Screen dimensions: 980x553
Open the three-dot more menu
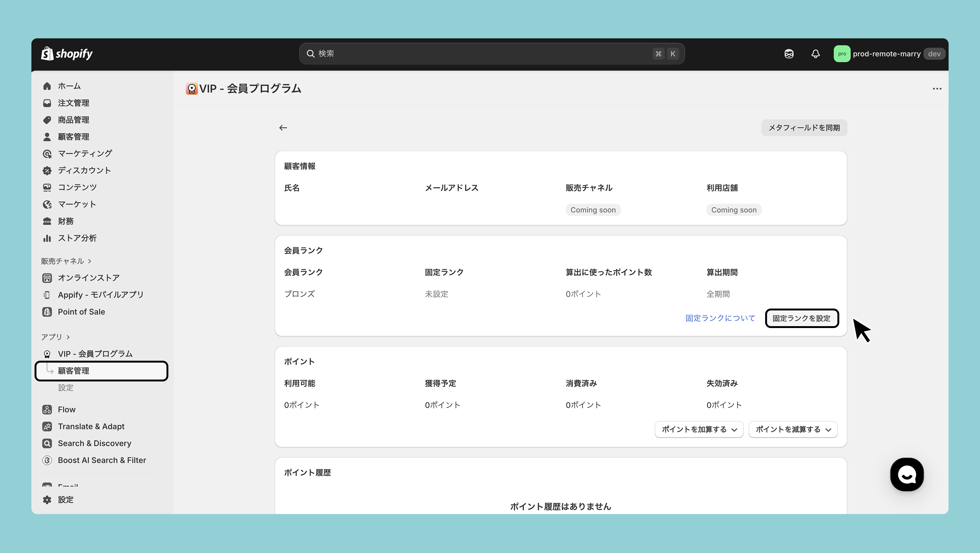[937, 89]
